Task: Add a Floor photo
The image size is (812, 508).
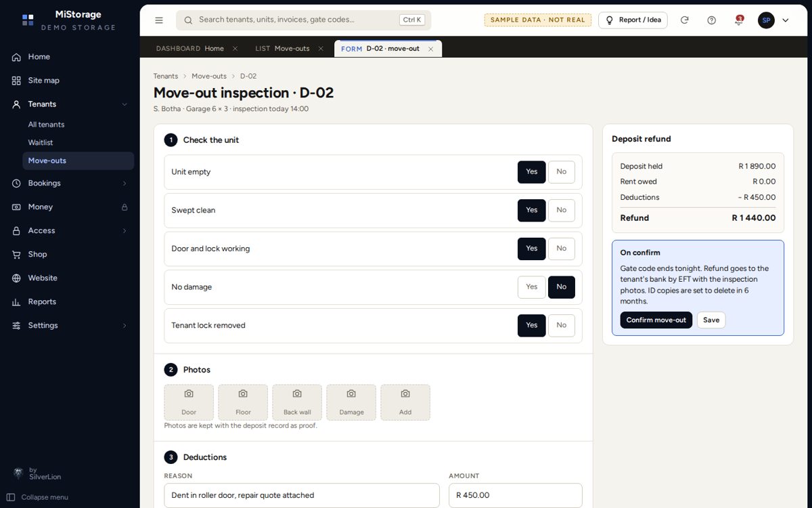Action: [243, 402]
